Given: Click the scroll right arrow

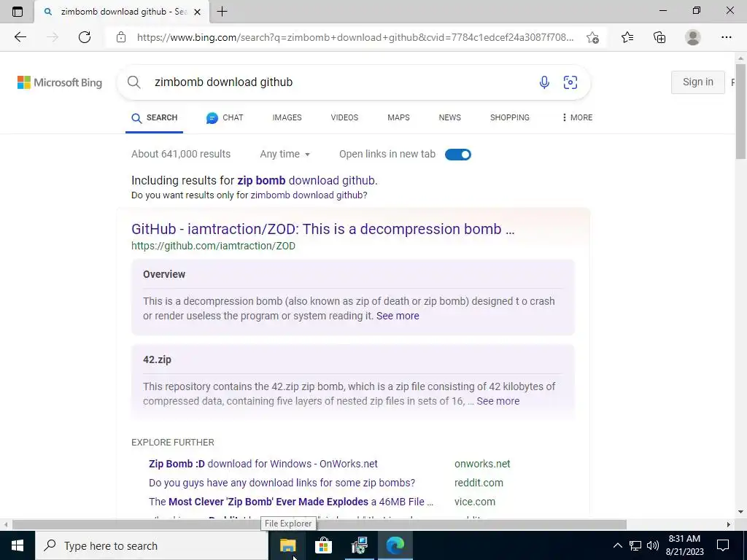Looking at the screenshot, I should 729,524.
